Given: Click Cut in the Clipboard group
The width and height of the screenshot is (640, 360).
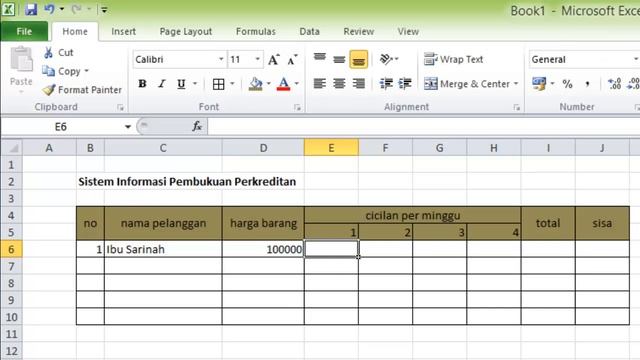Looking at the screenshot, I should [x=58, y=53].
